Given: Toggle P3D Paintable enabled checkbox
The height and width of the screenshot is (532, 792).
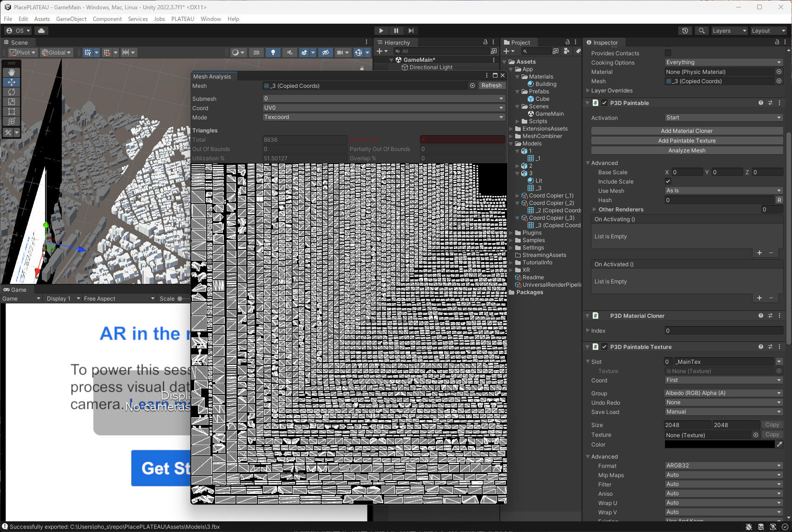Looking at the screenshot, I should (604, 103).
